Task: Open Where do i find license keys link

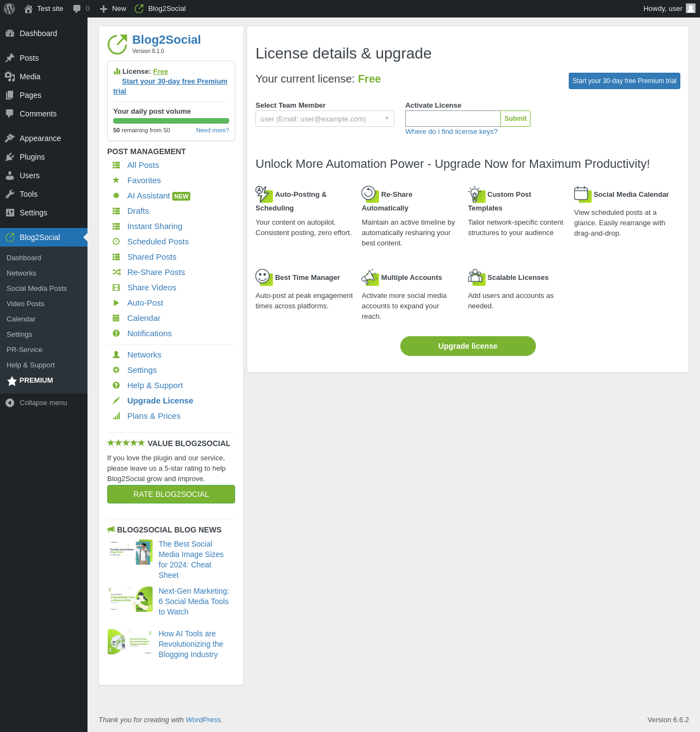Action: (451, 132)
